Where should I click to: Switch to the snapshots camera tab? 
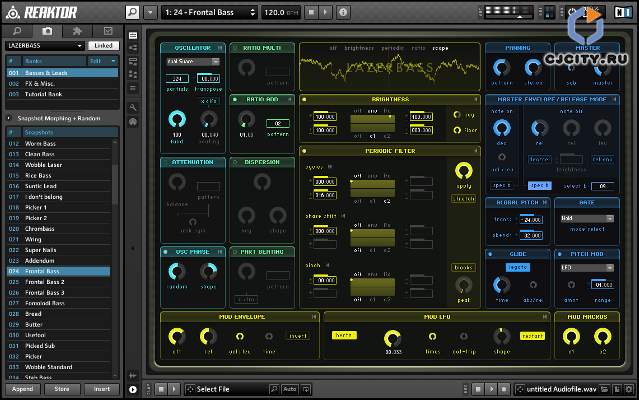47,31
